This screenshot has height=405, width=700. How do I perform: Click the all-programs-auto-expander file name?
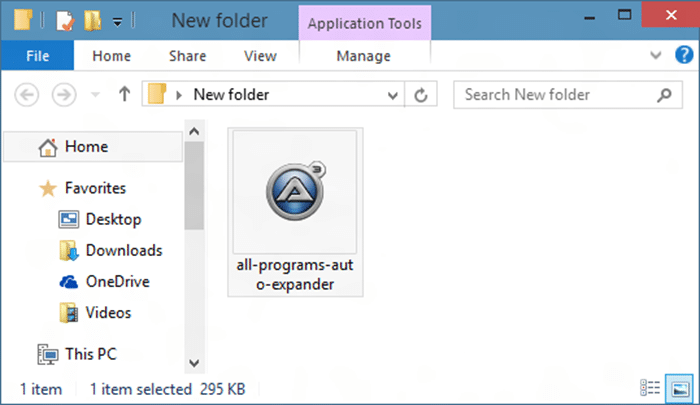pyautogui.click(x=295, y=275)
